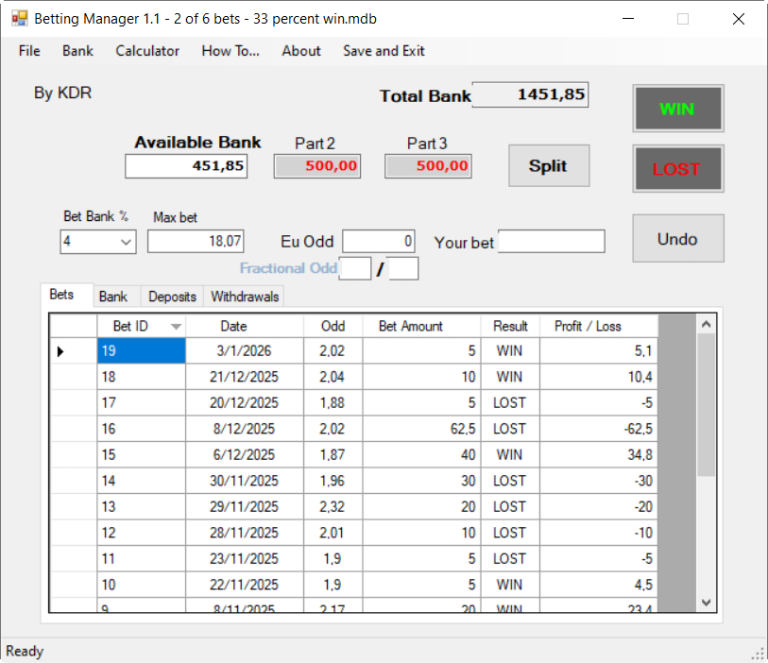The height and width of the screenshot is (663, 768).
Task: Select the Bank tab
Action: tap(113, 297)
